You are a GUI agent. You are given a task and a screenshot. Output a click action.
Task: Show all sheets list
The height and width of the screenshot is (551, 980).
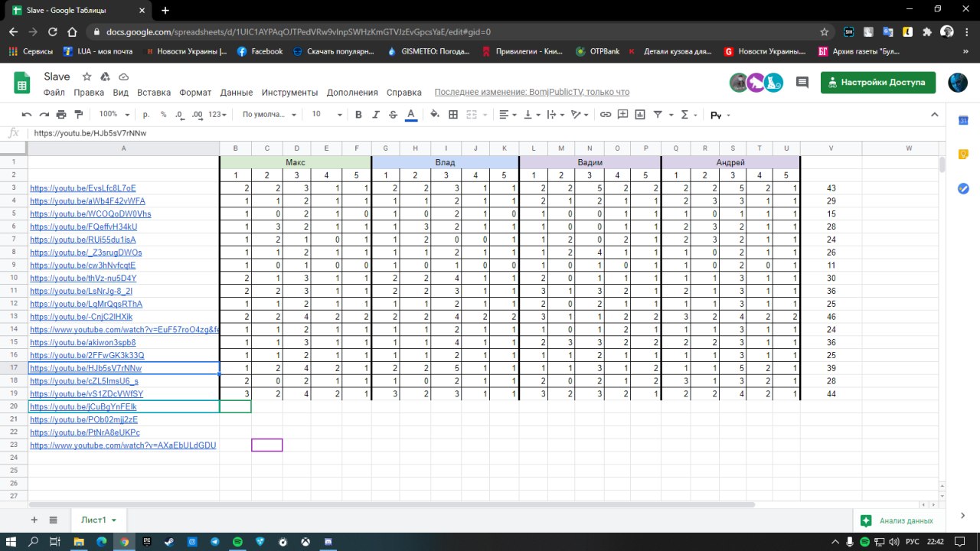pyautogui.click(x=54, y=520)
